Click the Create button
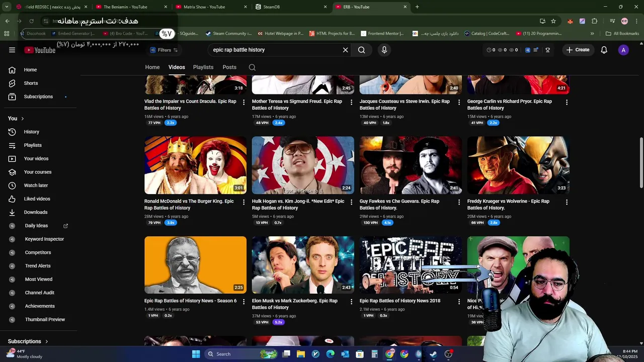Screen dimensions: 644x362 [x=578, y=50]
